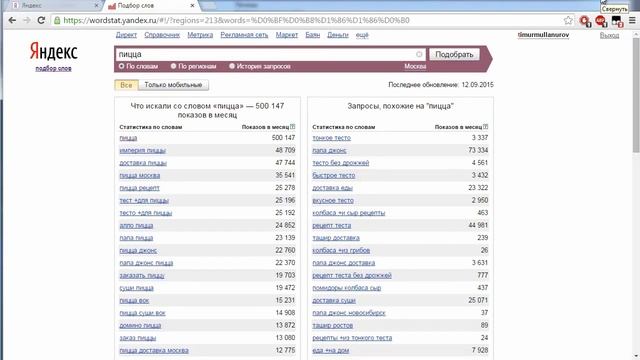Open the Справочник menu link

tap(162, 35)
